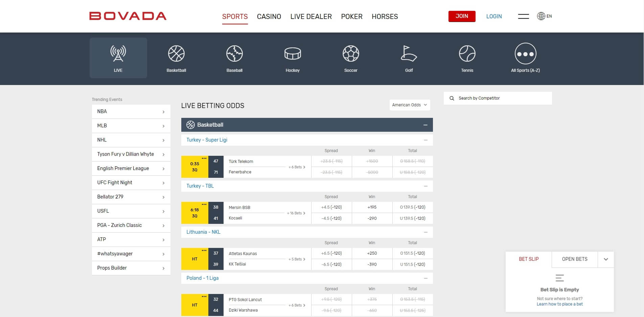644x317 pixels.
Task: Collapse the Lithuania - NKL league
Action: [x=425, y=232]
